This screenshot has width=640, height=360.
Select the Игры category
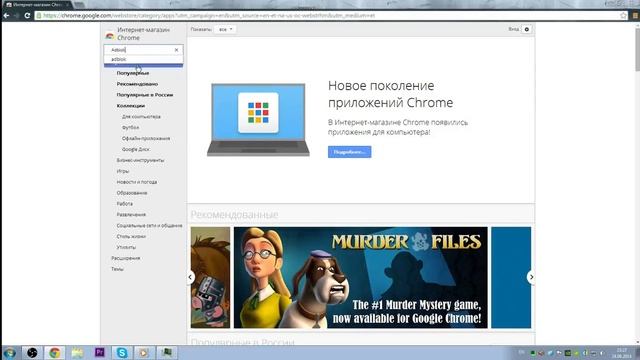(x=122, y=171)
